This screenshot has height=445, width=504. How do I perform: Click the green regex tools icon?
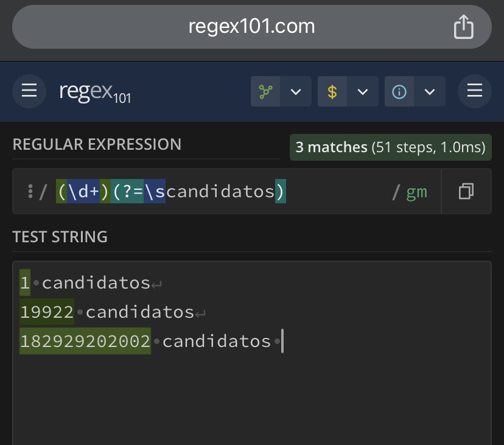265,92
